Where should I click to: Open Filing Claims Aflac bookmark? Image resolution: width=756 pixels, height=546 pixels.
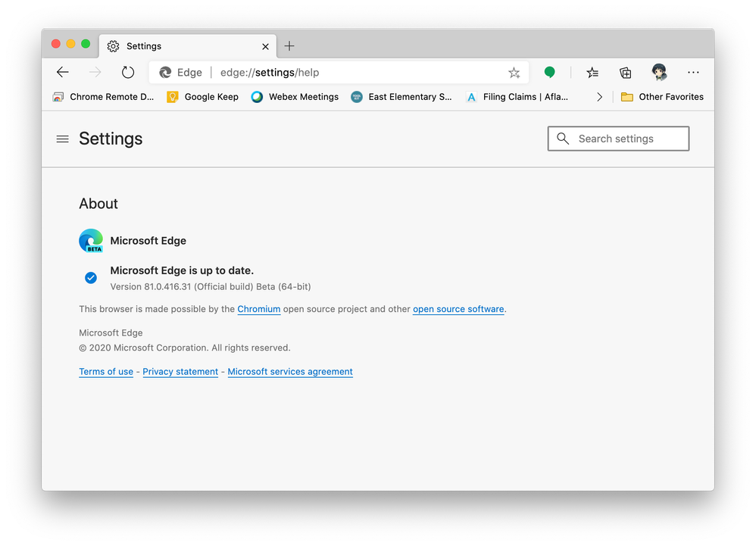tap(517, 97)
